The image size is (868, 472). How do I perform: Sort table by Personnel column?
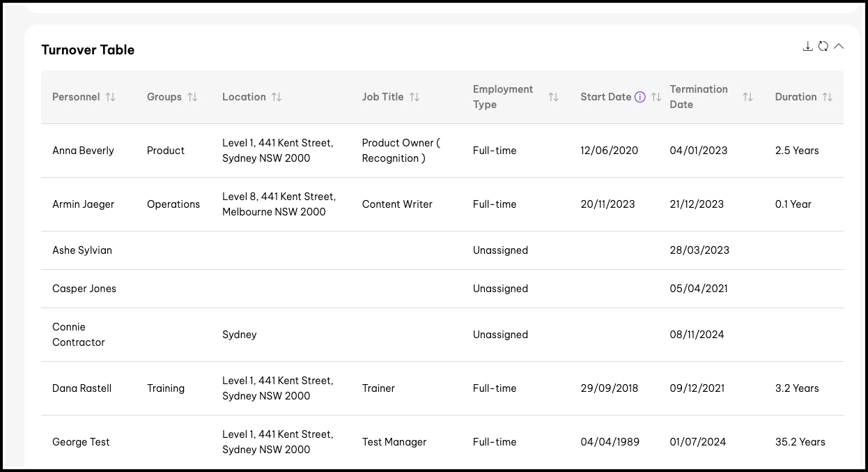[110, 97]
